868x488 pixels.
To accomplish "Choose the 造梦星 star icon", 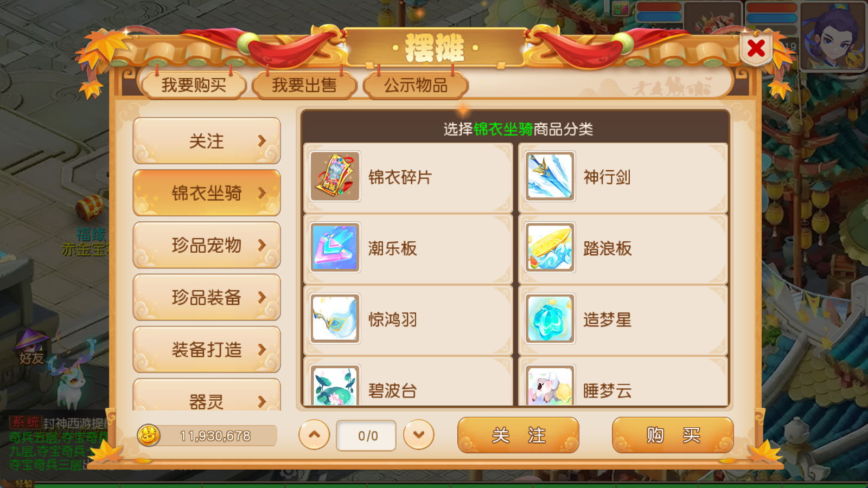I will [x=550, y=319].
